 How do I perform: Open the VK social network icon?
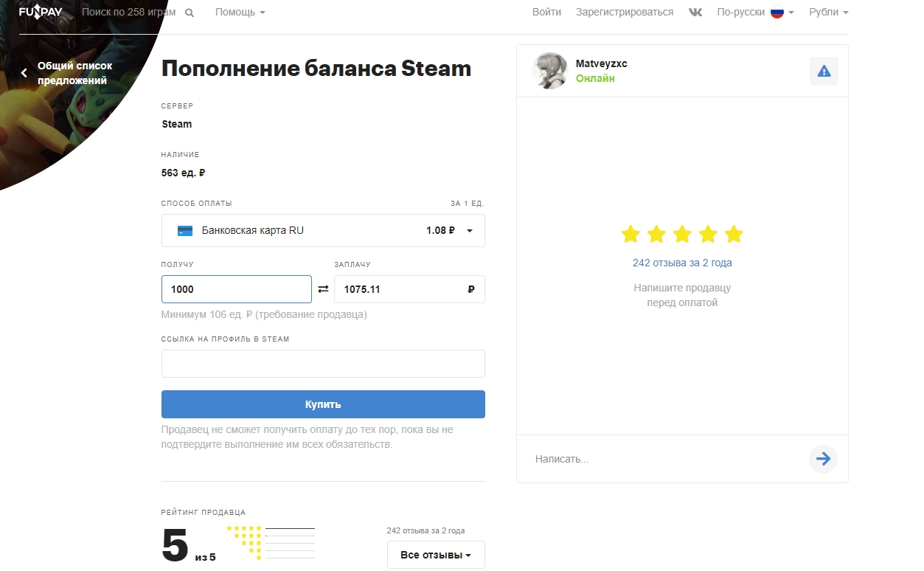(695, 13)
